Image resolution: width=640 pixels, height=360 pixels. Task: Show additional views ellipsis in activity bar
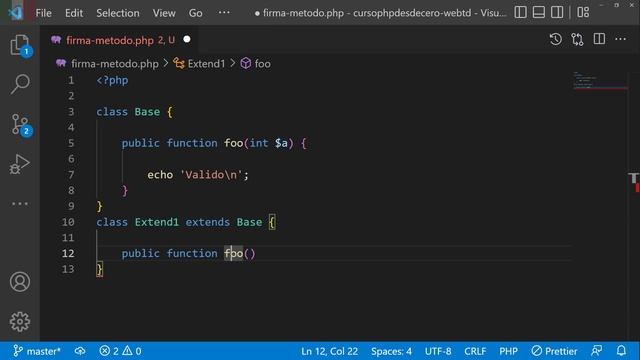point(20,204)
